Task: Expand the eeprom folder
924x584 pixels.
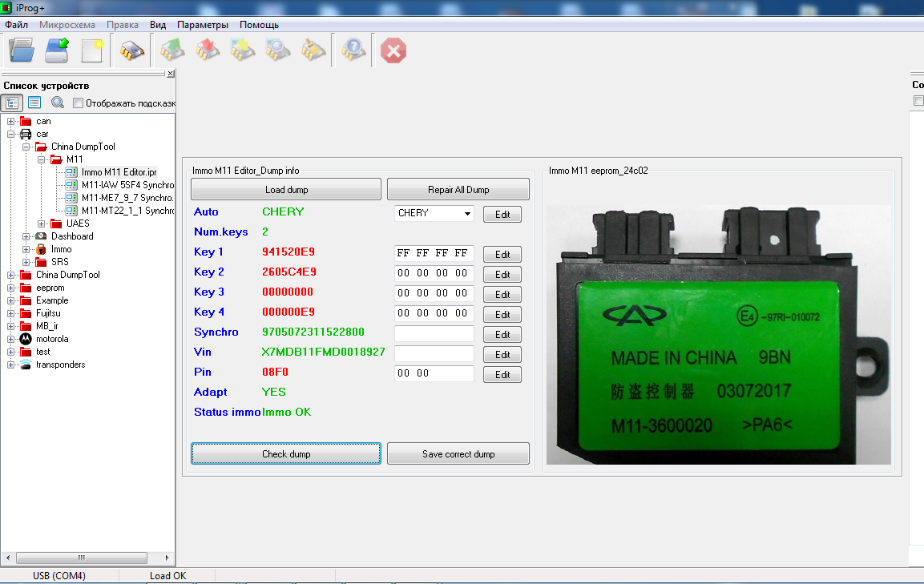Action: [10, 288]
